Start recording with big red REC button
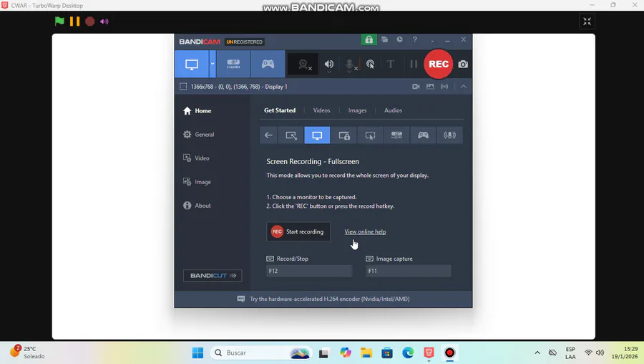 tap(438, 64)
